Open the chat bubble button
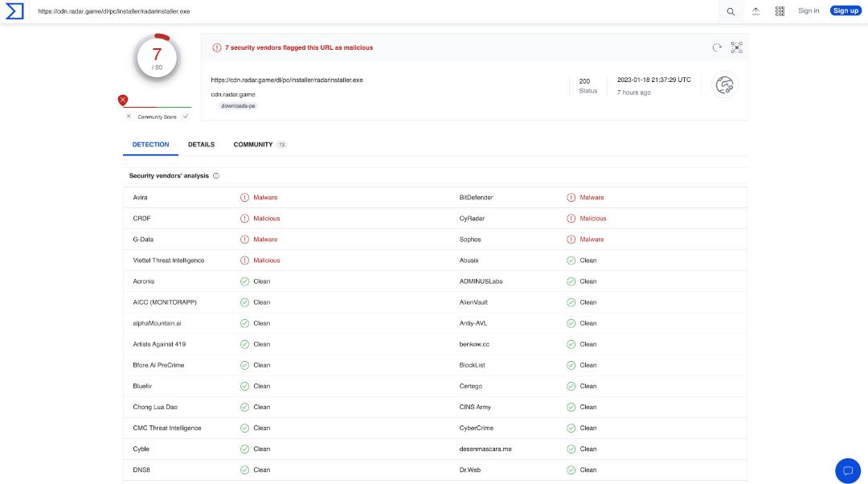 848,470
